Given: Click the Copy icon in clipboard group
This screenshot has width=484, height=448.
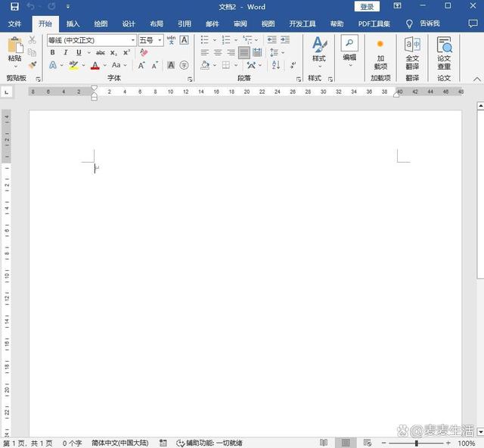Looking at the screenshot, I should pos(32,52).
